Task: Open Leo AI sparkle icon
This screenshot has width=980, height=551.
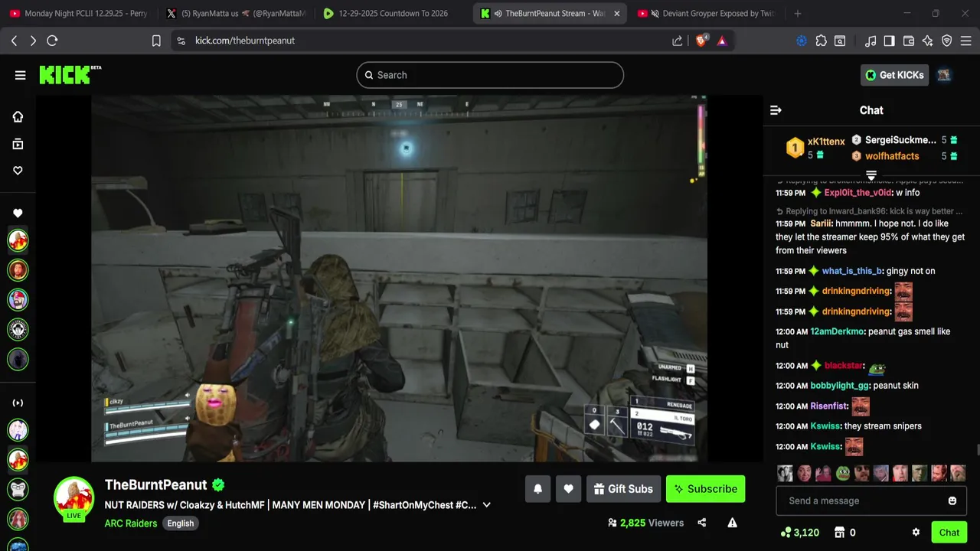Action: [x=928, y=41]
